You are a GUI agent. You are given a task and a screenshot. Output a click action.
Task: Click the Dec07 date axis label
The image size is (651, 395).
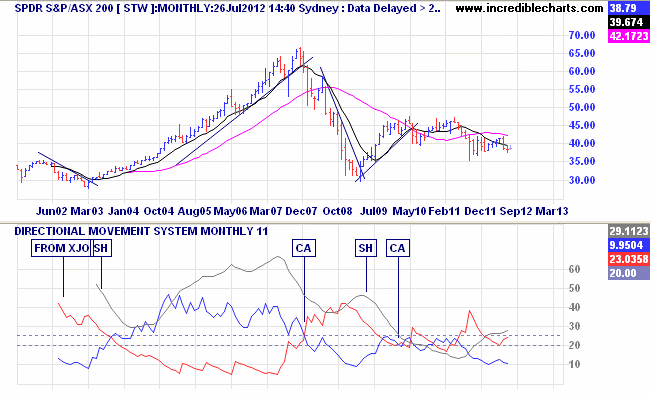[x=301, y=211]
